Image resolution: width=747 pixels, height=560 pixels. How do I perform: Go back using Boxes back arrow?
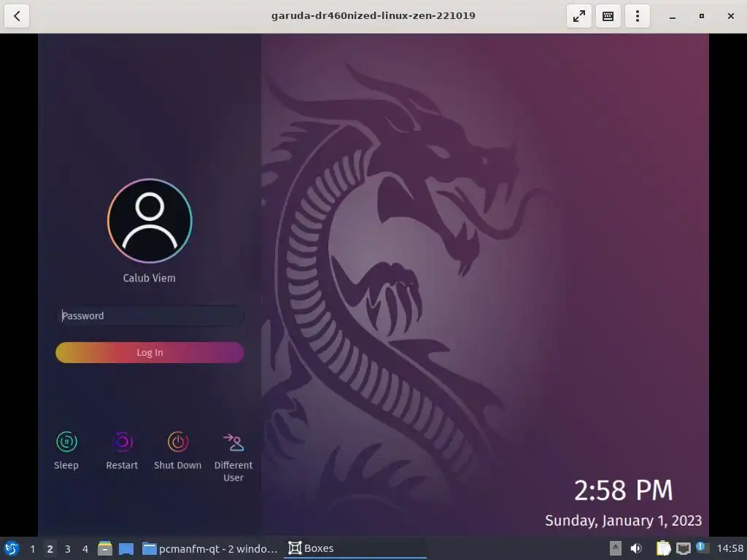pyautogui.click(x=17, y=16)
